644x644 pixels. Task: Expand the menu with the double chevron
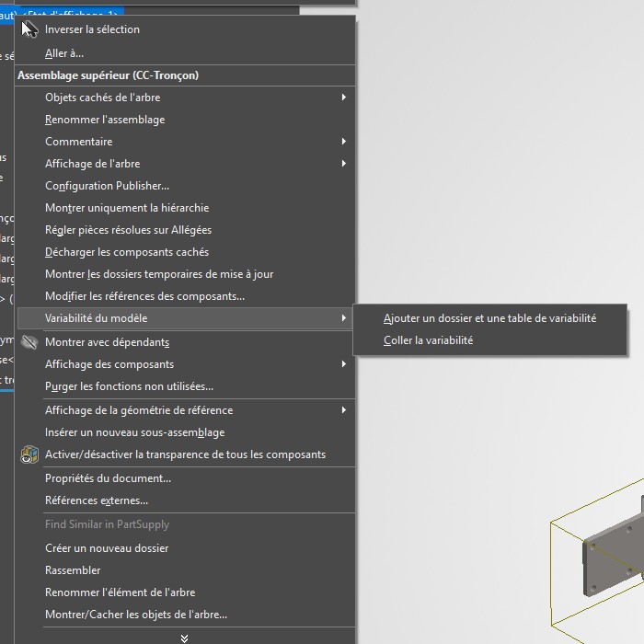coord(184,638)
